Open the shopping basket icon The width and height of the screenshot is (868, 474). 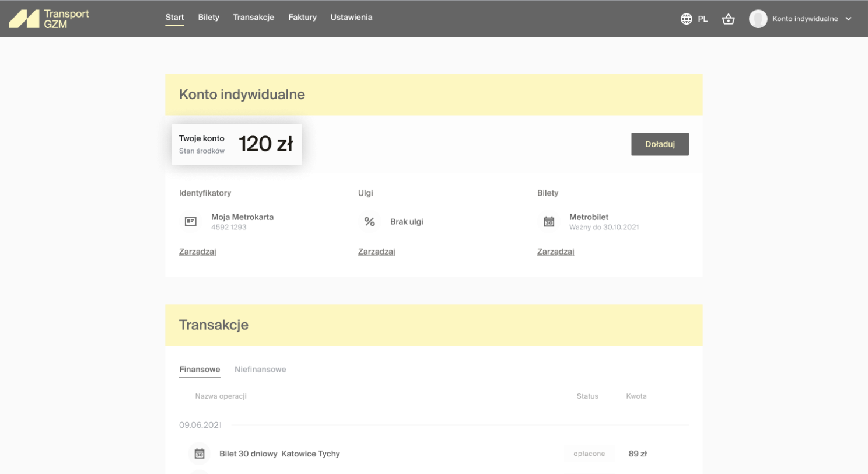pyautogui.click(x=728, y=19)
